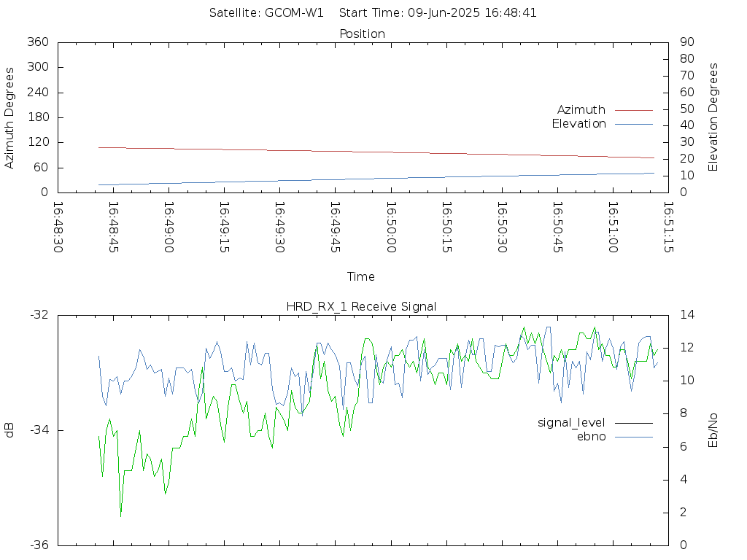Click the 16:51:15 time tick label
This screenshot has width=747, height=560.
click(668, 227)
